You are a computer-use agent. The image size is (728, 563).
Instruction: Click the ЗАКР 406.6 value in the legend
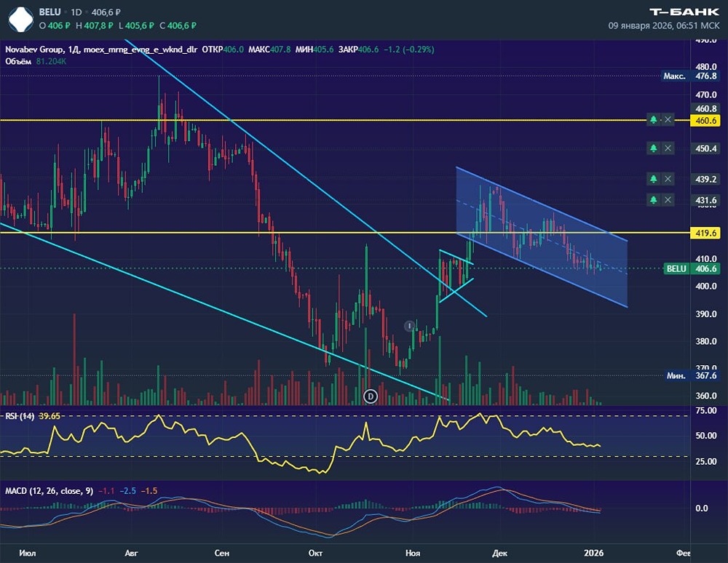click(358, 49)
